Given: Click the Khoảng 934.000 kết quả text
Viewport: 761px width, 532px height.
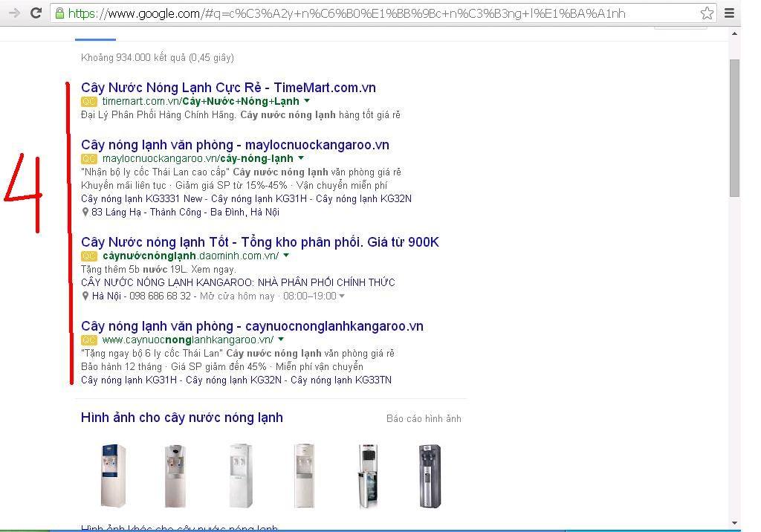Looking at the screenshot, I should [x=158, y=57].
